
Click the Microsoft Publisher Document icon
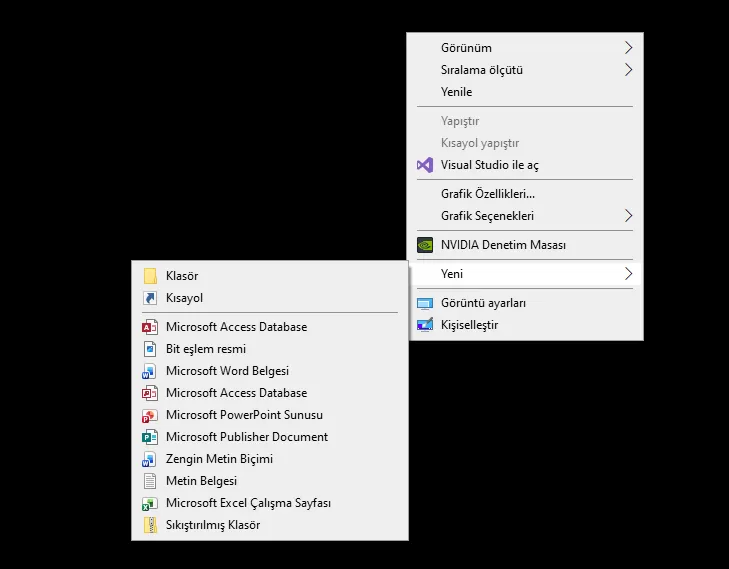(x=149, y=437)
